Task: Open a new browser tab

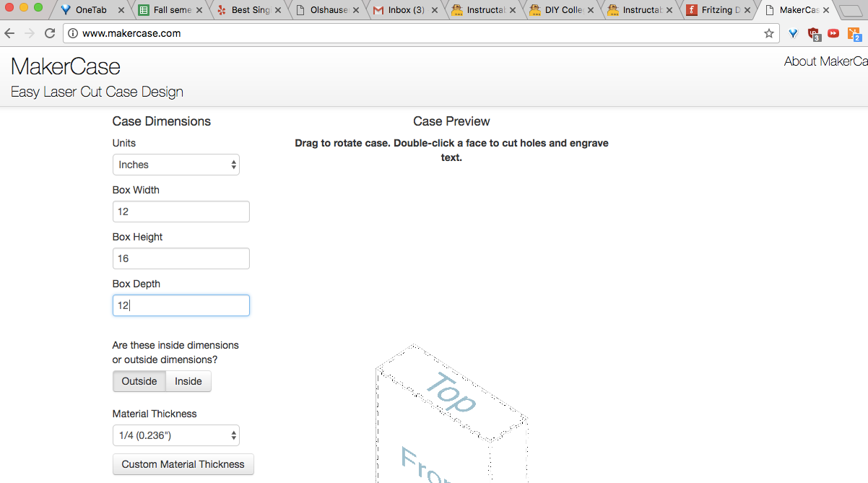Action: (851, 10)
